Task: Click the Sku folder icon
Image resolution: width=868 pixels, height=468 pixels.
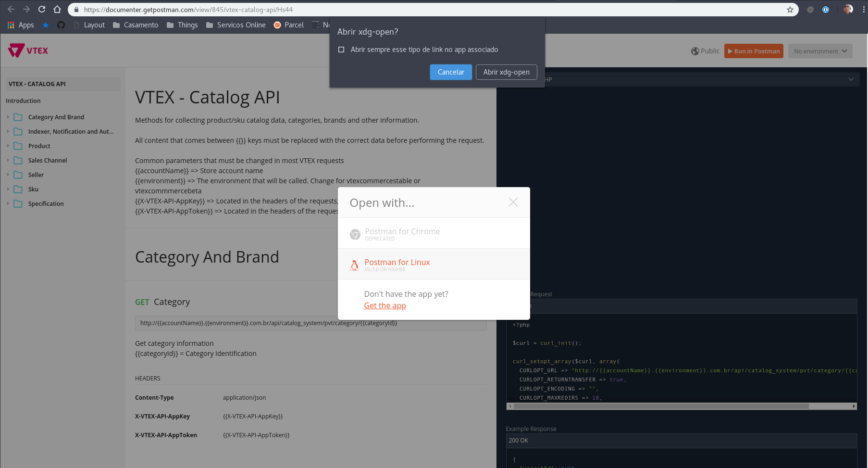Action: (x=18, y=189)
